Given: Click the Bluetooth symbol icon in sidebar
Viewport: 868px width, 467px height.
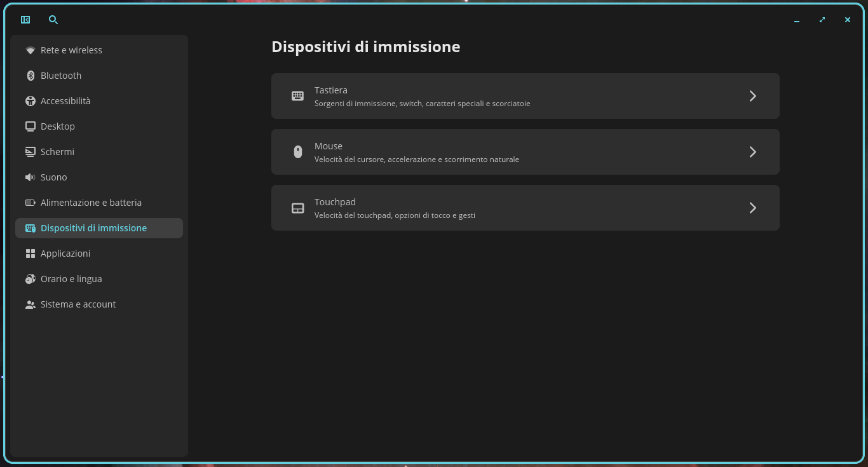Looking at the screenshot, I should point(30,76).
